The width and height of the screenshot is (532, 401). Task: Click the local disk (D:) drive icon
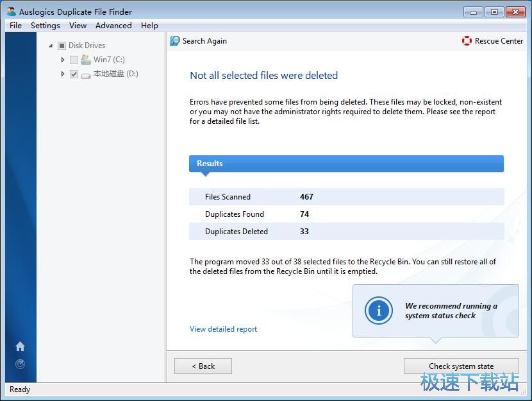(86, 74)
